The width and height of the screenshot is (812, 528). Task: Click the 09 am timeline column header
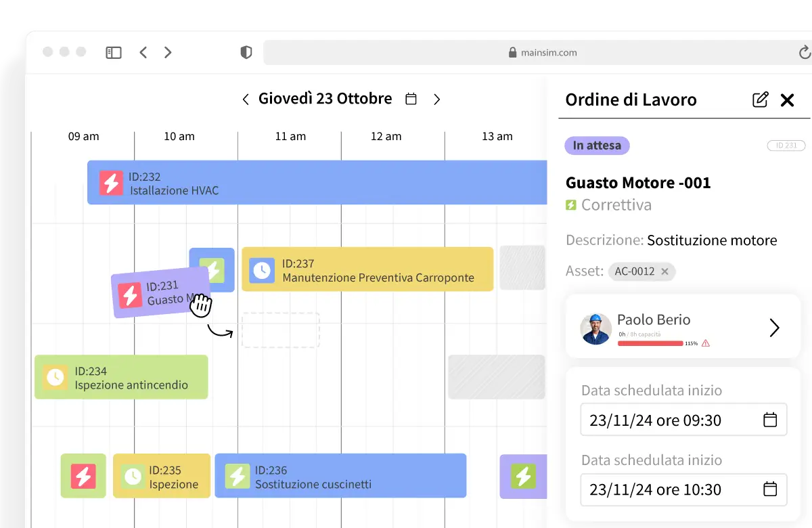coord(83,136)
